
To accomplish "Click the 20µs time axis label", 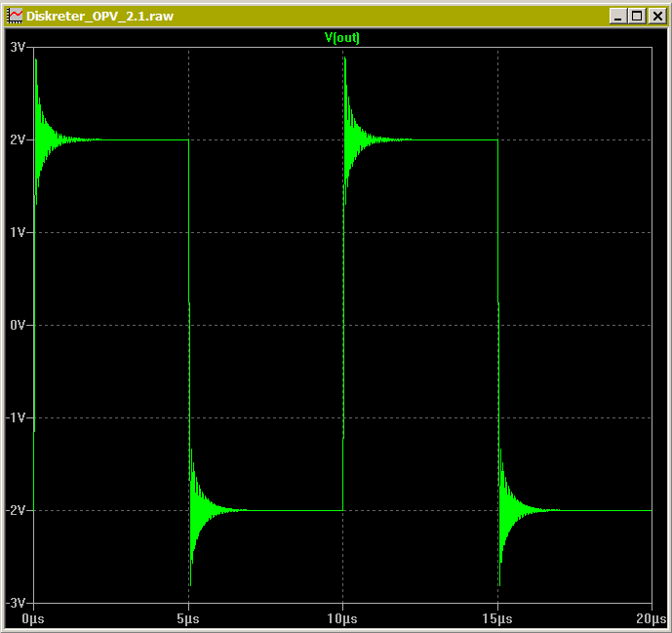I will [652, 618].
